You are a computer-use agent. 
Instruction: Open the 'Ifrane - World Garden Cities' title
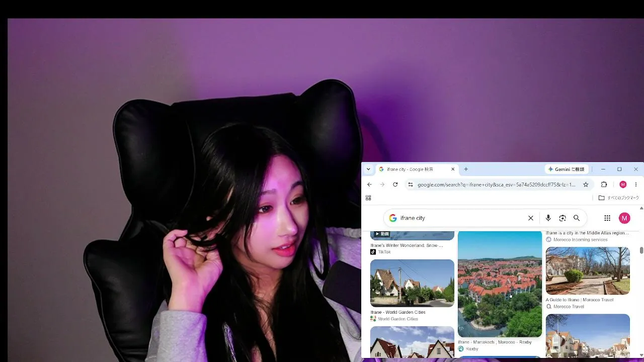click(x=398, y=312)
